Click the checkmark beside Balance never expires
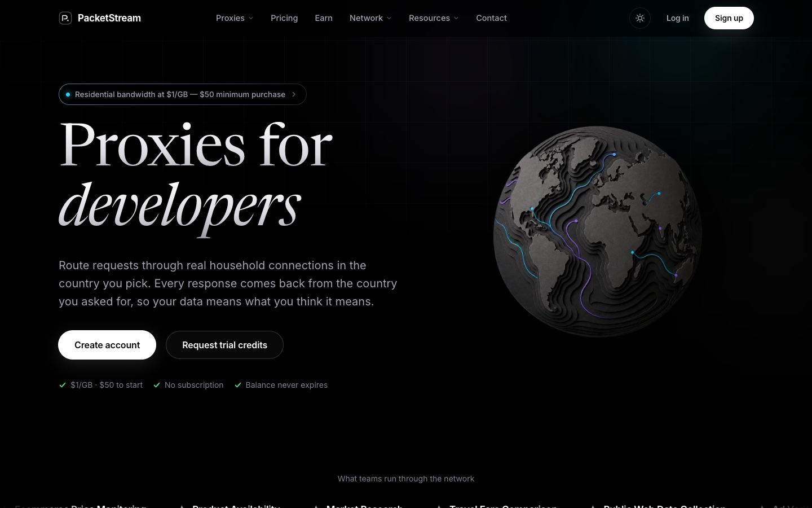 pos(238,385)
